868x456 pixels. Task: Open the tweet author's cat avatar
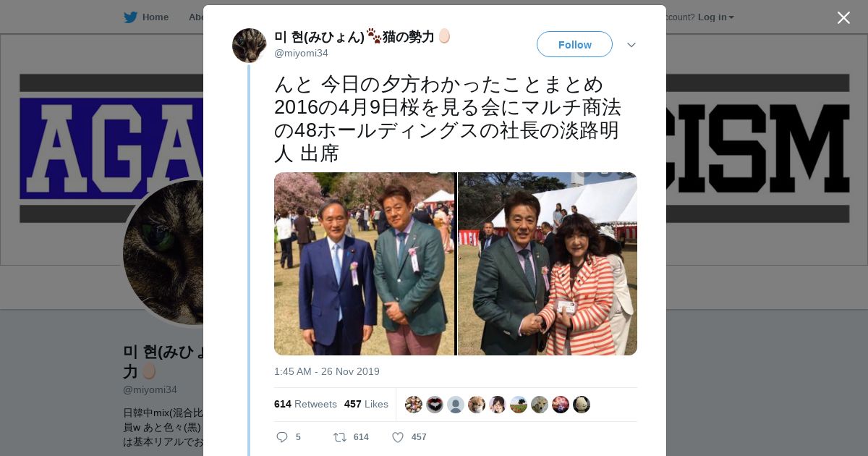250,46
